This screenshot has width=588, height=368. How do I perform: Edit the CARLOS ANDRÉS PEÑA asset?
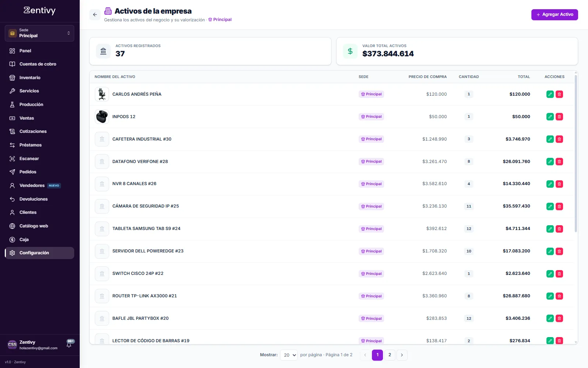(x=550, y=94)
